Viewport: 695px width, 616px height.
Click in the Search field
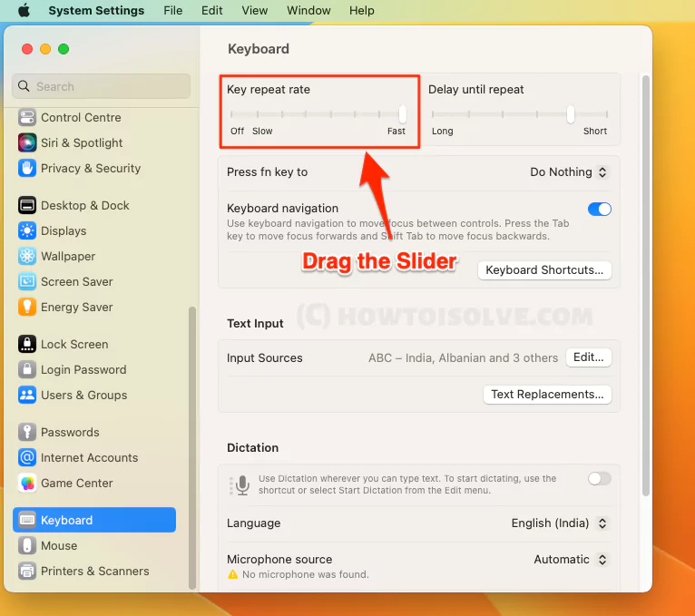[101, 86]
